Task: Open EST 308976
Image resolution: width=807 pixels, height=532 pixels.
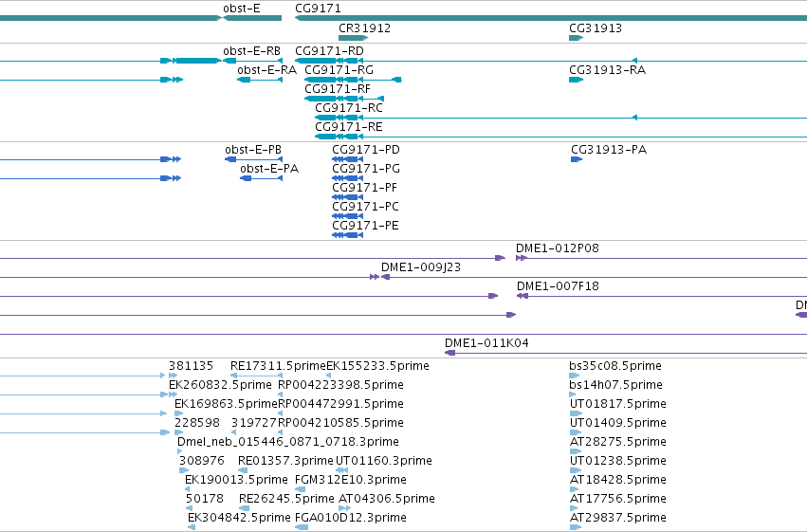Action: (202, 462)
